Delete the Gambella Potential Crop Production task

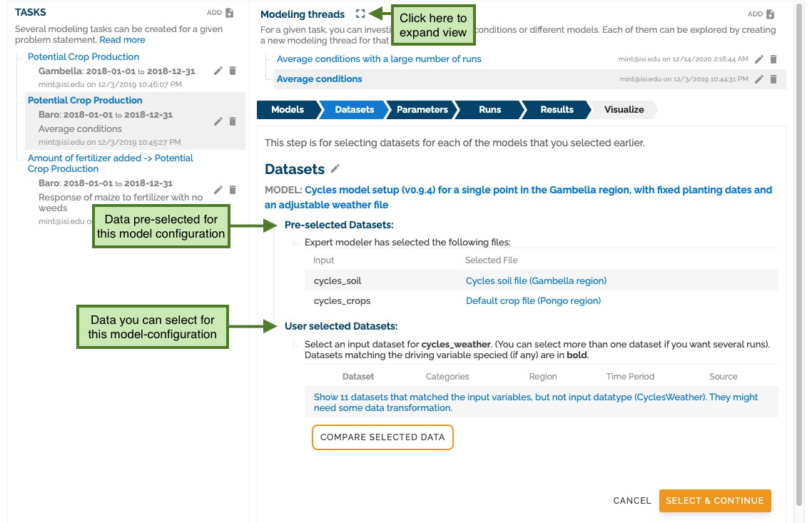click(x=233, y=71)
